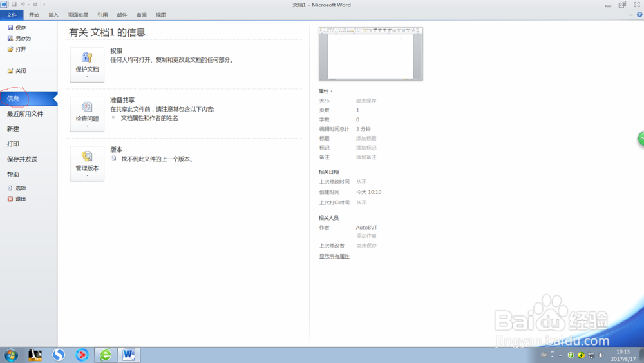This screenshot has height=363, width=644.
Task: Click the 添加作者 field
Action: coord(366,236)
